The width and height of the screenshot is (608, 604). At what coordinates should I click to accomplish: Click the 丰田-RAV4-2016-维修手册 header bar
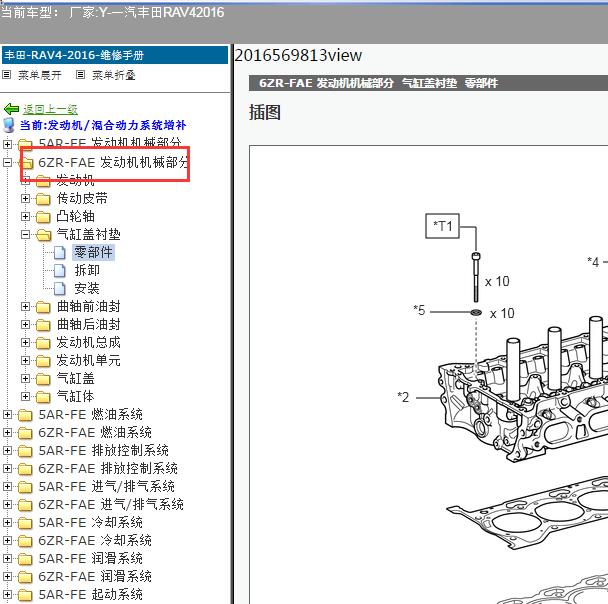click(x=115, y=55)
